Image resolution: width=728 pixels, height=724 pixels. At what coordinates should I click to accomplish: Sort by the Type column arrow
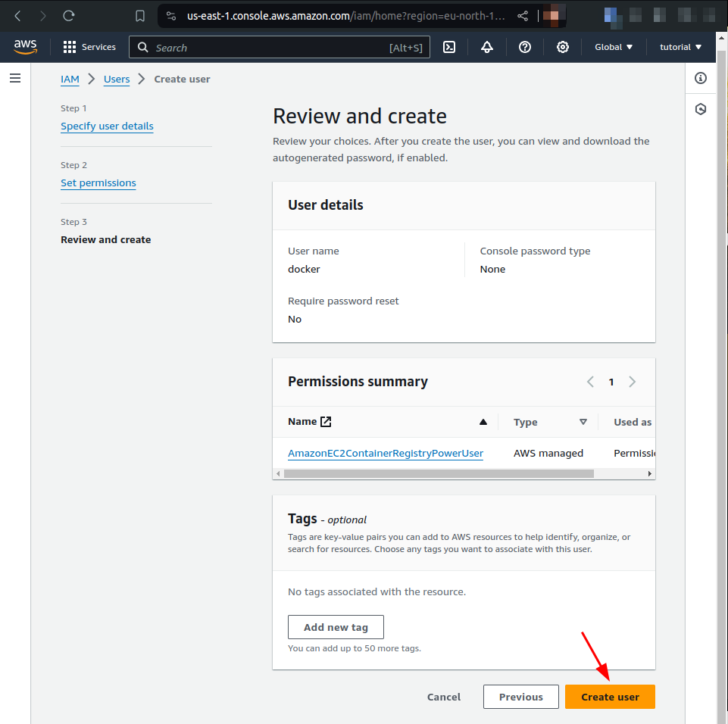coord(583,422)
